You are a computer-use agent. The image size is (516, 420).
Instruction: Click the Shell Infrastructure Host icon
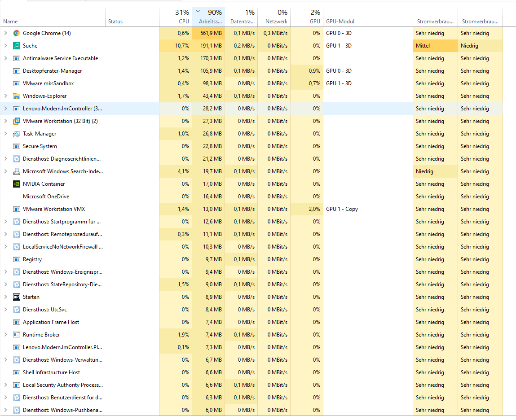[x=17, y=372]
